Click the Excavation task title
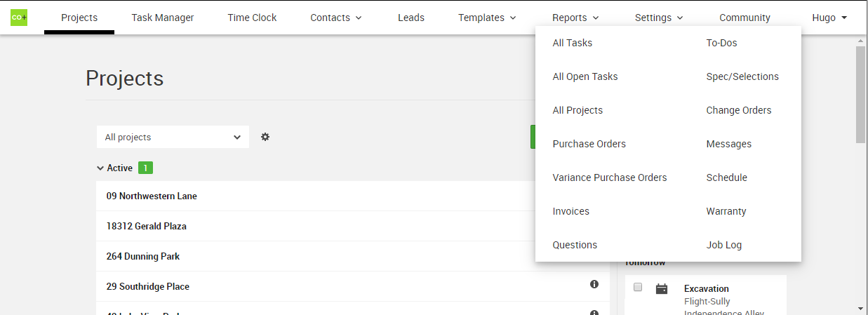 706,288
